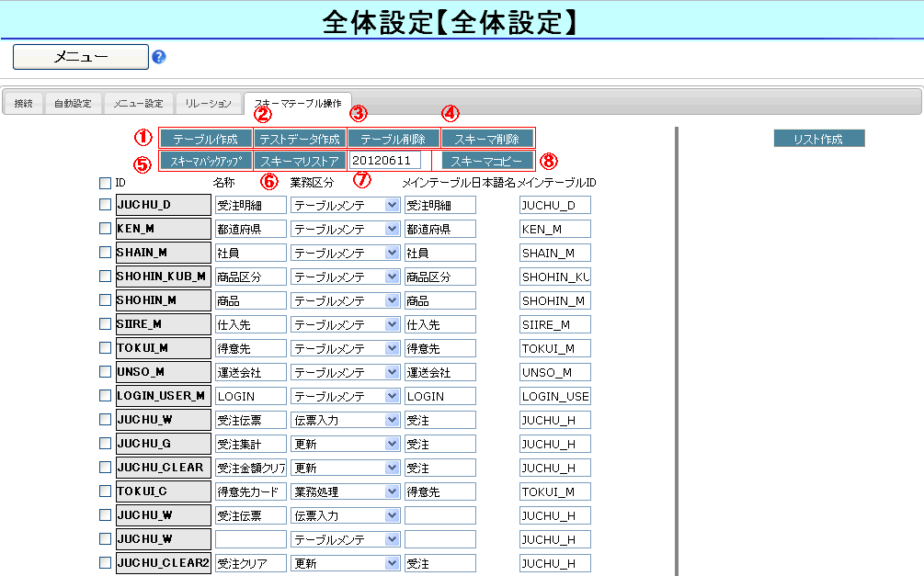Click the スキーマコピー button
Viewport: 924px width, 576px height.
click(x=486, y=161)
